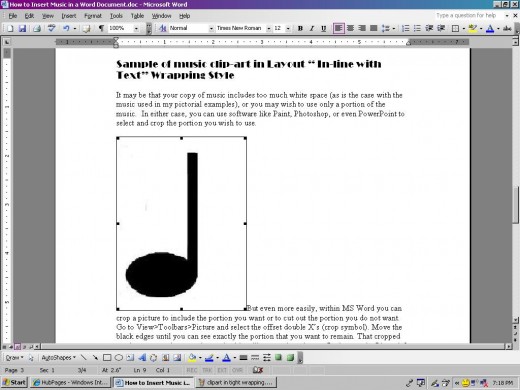Viewport: 520px width, 390px height.
Task: Click the Font Color button on the Drawing toolbar
Action: pyautogui.click(x=226, y=358)
